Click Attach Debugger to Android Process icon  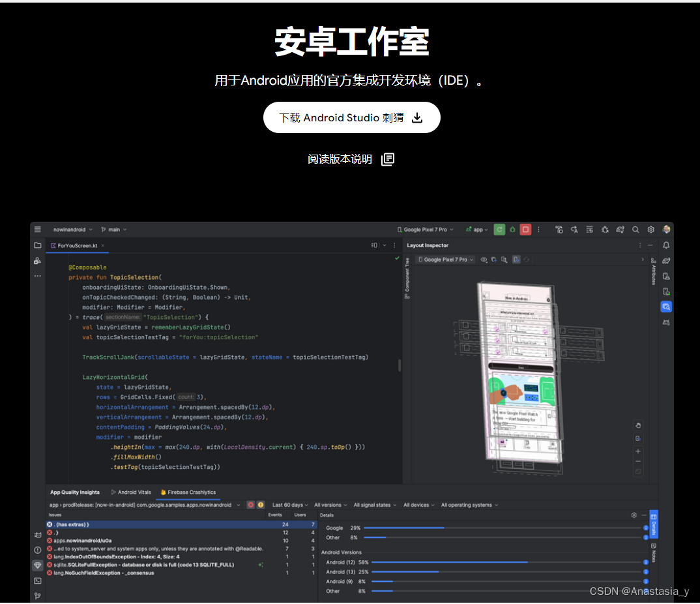point(605,229)
